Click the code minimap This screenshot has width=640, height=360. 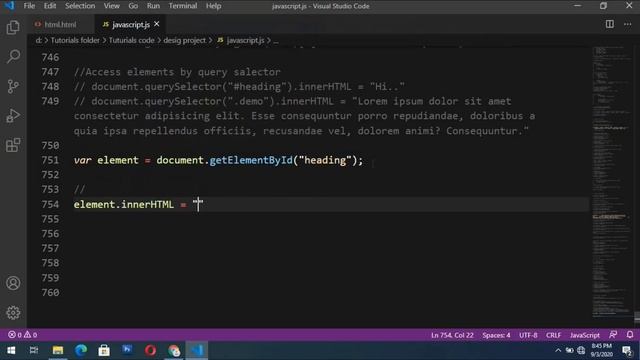[612, 182]
